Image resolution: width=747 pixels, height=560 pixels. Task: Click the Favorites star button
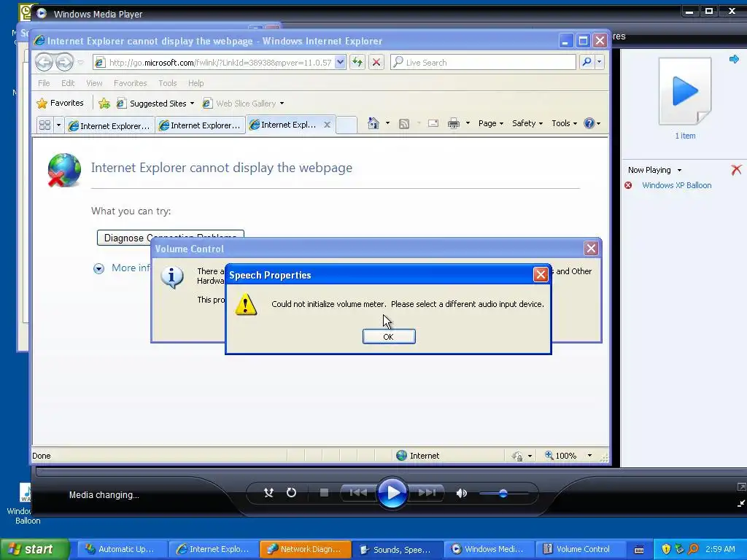pyautogui.click(x=60, y=104)
